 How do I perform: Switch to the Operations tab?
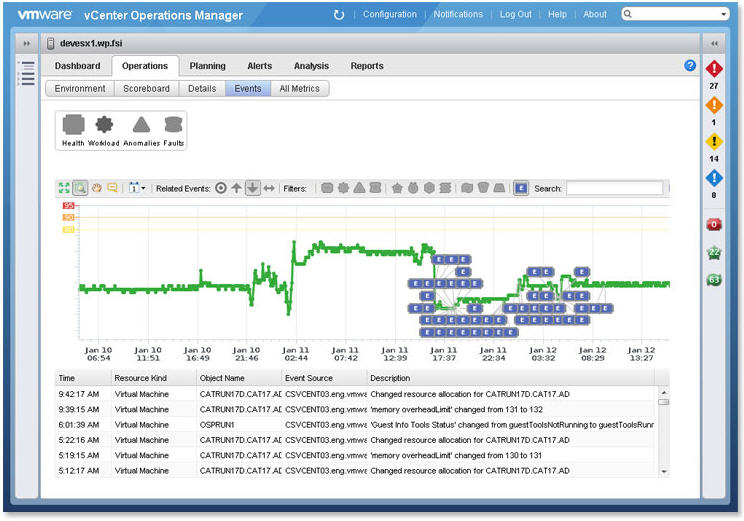coord(145,66)
